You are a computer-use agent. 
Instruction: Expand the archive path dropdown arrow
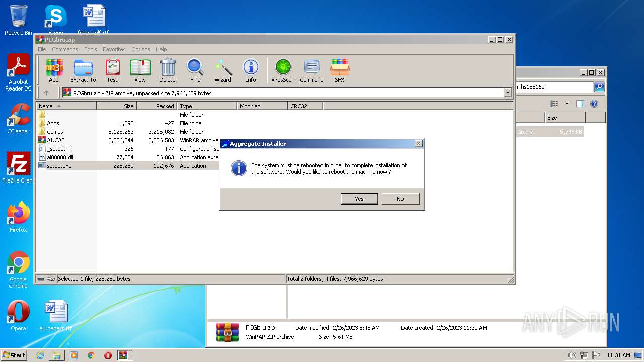point(508,93)
